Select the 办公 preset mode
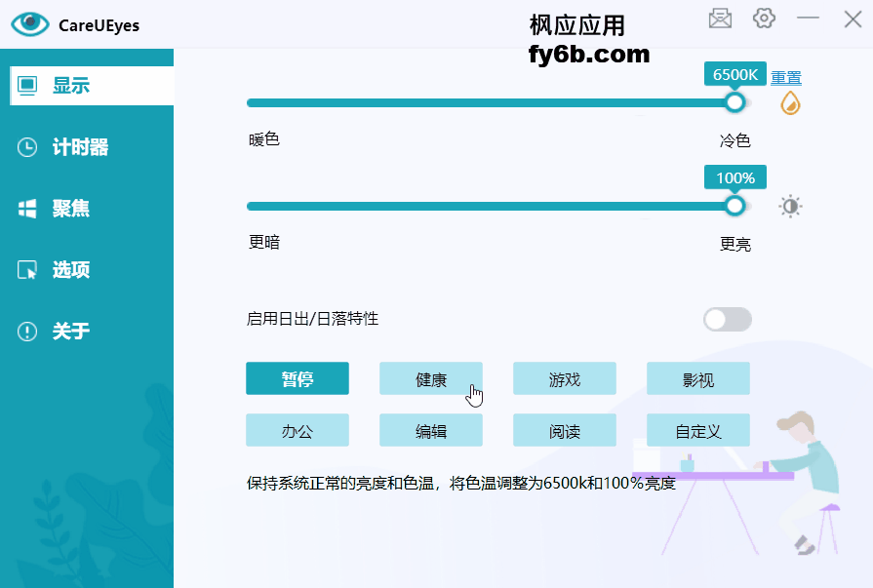Image resolution: width=873 pixels, height=588 pixels. pyautogui.click(x=298, y=430)
